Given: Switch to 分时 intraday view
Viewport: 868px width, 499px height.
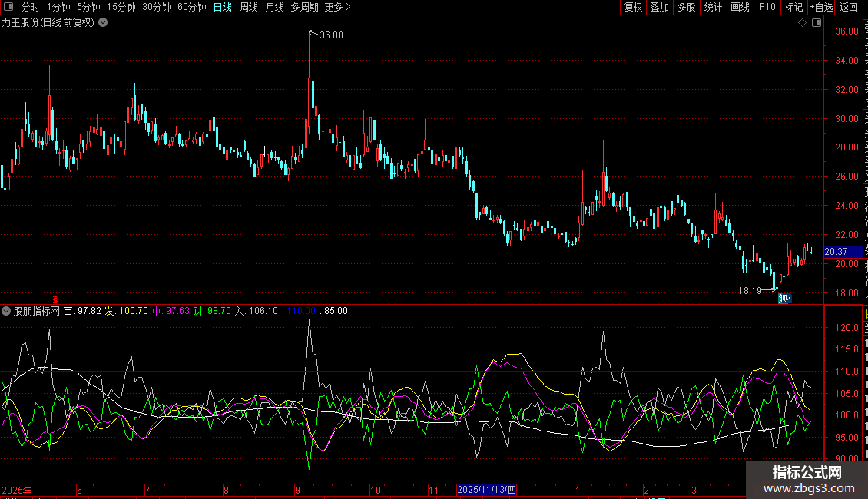Looking at the screenshot, I should coord(31,7).
